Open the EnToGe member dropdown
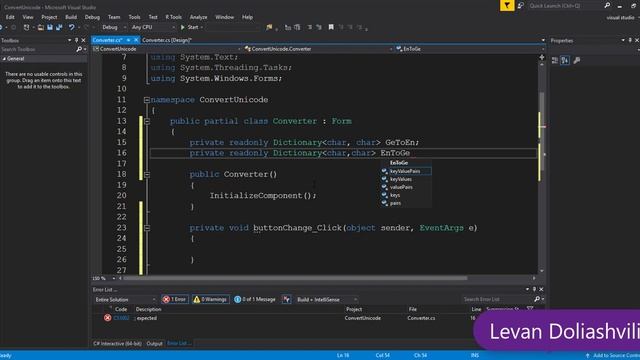This screenshot has height=360, width=640. click(469, 49)
